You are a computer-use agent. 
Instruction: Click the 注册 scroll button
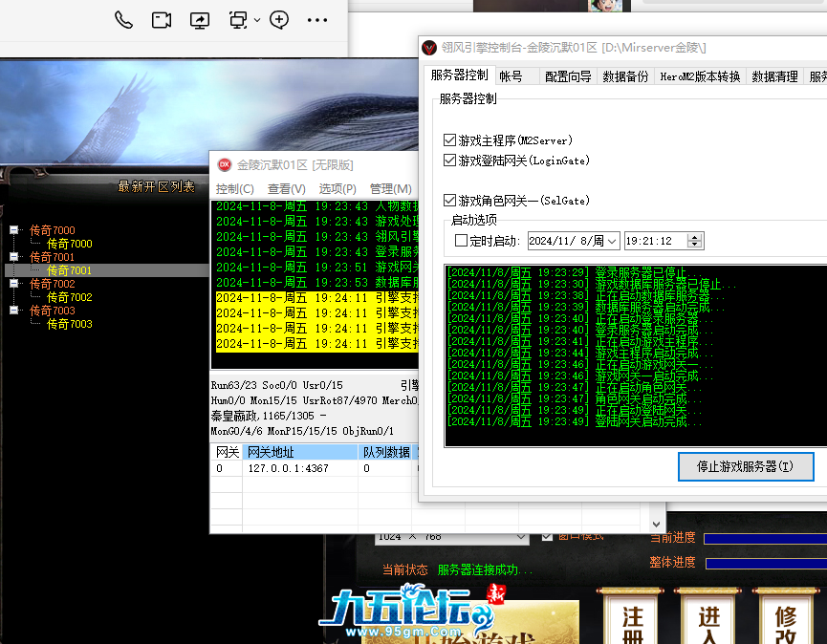(632, 617)
